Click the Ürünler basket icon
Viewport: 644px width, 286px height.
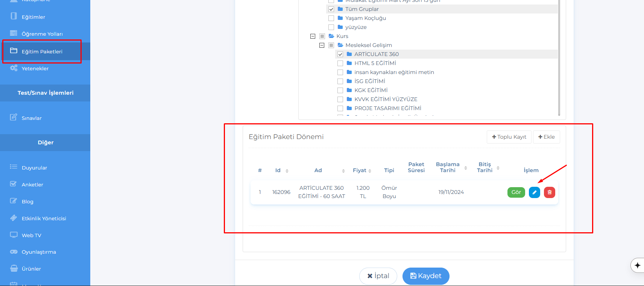14,268
